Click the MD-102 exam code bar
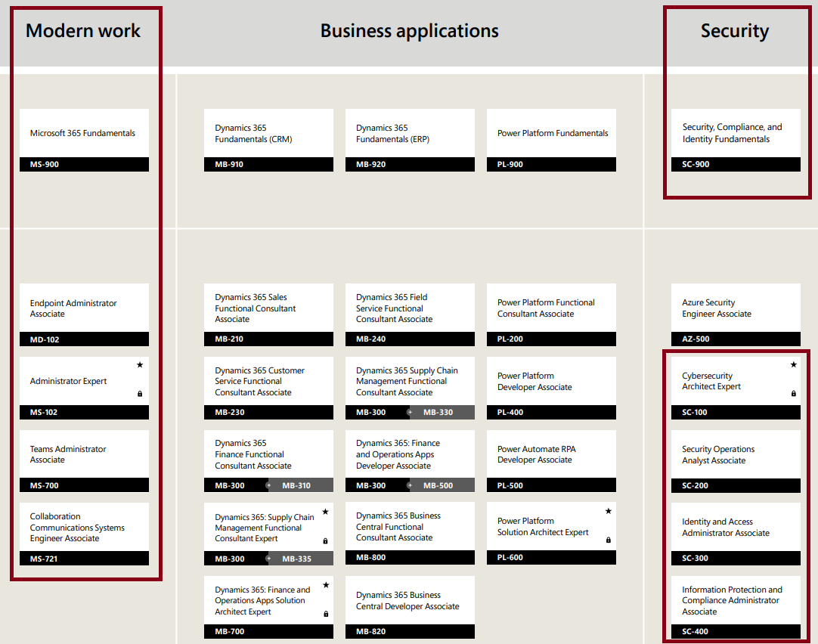Viewport: 818px width, 644px height. pyautogui.click(x=84, y=339)
